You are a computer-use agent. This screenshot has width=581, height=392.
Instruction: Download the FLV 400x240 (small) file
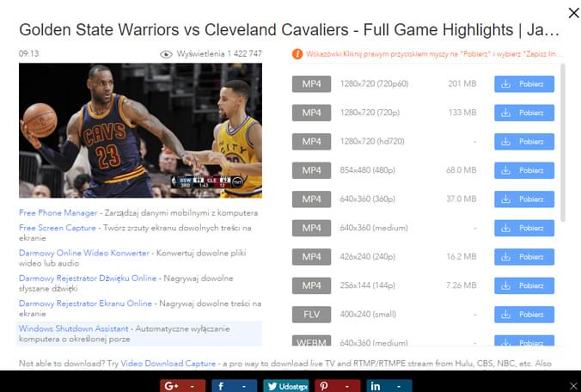pyautogui.click(x=524, y=315)
